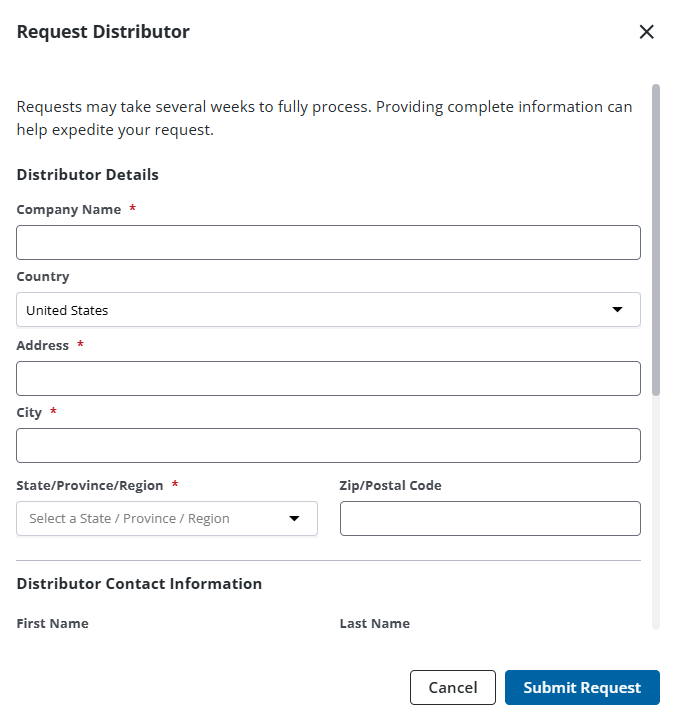This screenshot has width=675, height=720.
Task: Cancel the distributor request
Action: 453,687
